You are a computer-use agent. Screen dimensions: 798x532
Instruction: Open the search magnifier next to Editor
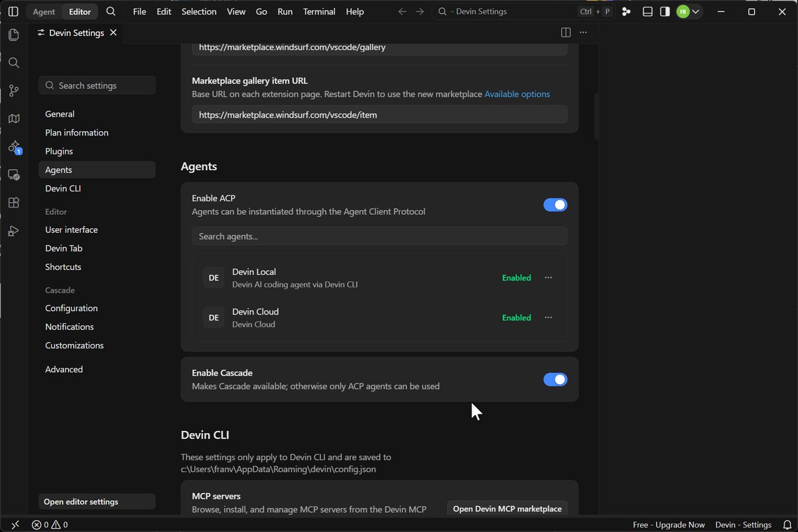coord(111,11)
